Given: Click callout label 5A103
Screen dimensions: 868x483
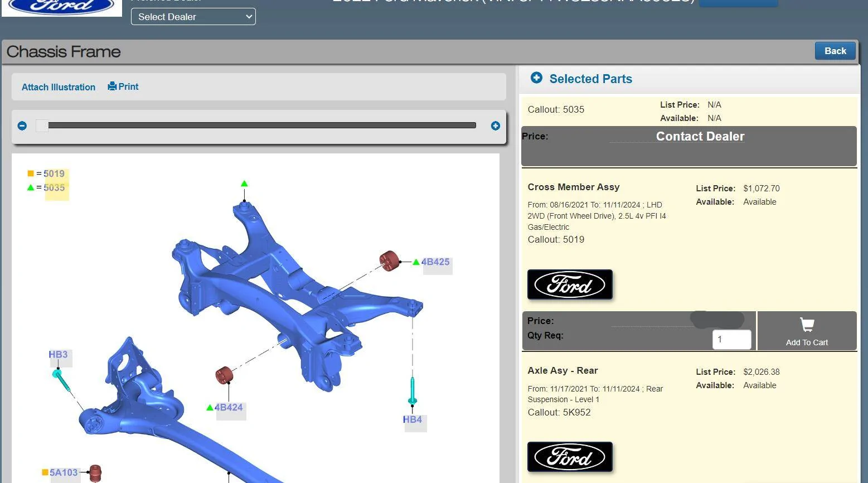Looking at the screenshot, I should (x=64, y=473).
